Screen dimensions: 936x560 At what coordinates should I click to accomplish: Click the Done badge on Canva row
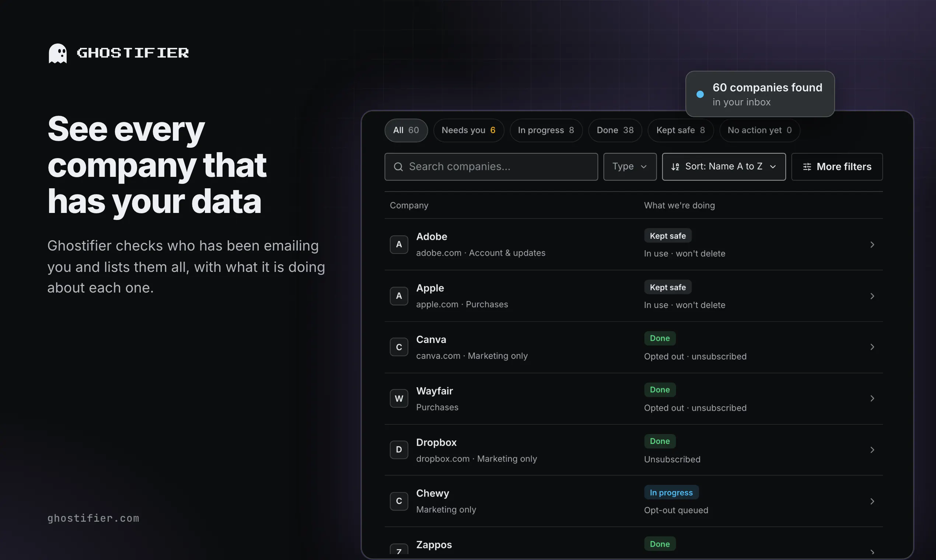click(x=660, y=339)
